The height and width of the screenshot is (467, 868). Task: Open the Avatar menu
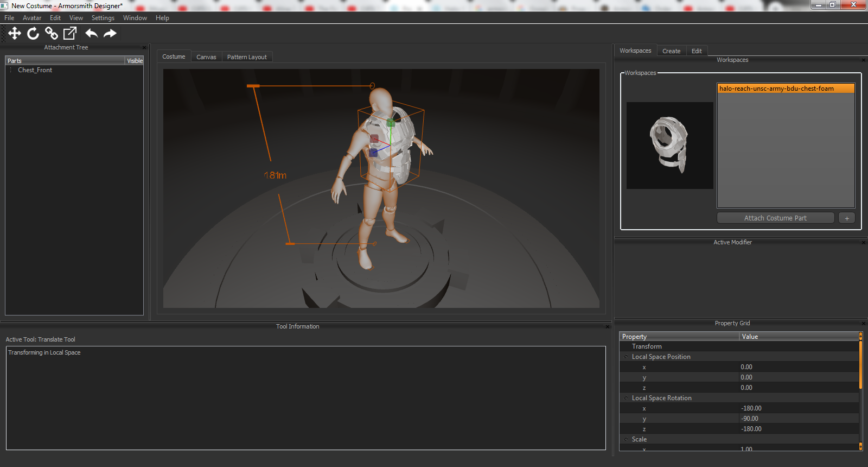click(x=32, y=18)
